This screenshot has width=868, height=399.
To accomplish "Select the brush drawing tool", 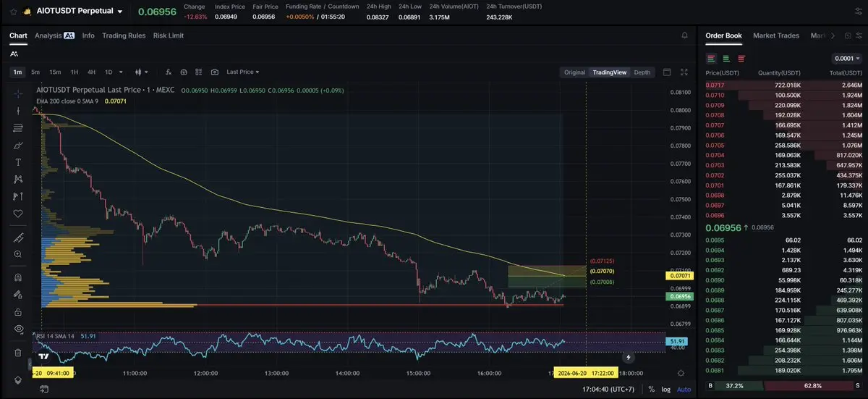I will click(18, 145).
